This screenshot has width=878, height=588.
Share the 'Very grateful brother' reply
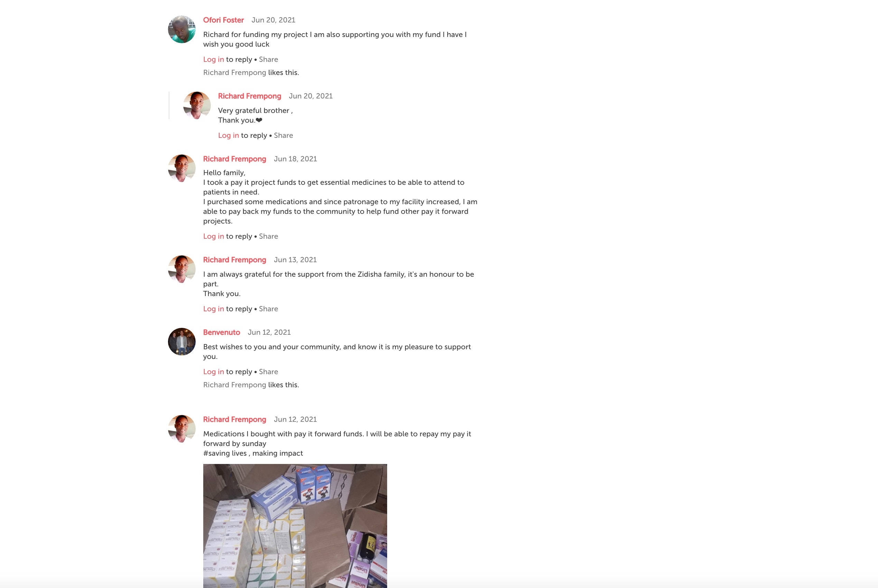283,135
